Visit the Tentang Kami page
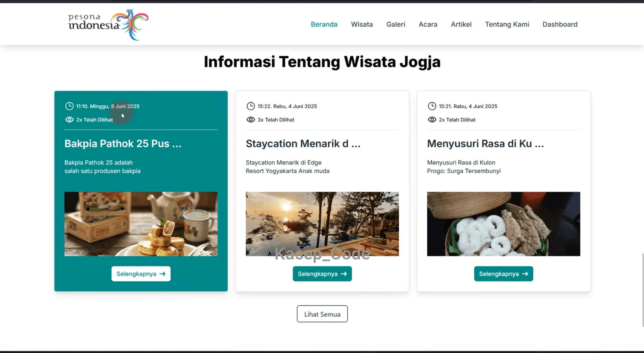 (507, 24)
